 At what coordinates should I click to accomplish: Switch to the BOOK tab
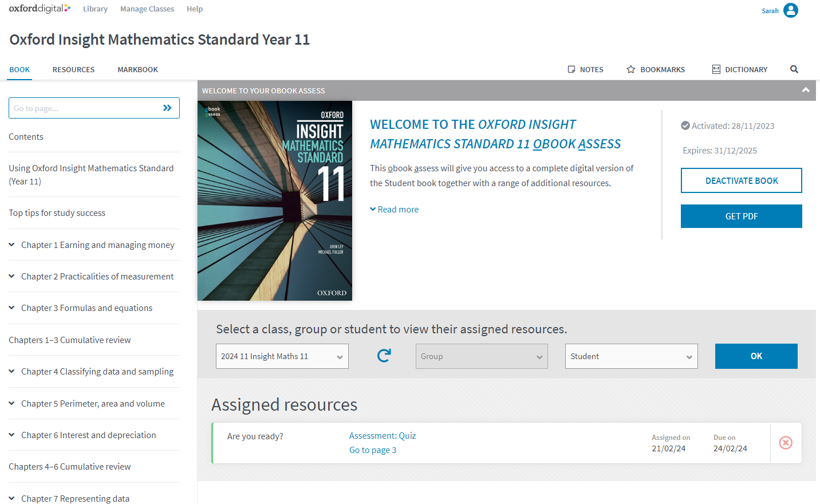click(x=19, y=69)
